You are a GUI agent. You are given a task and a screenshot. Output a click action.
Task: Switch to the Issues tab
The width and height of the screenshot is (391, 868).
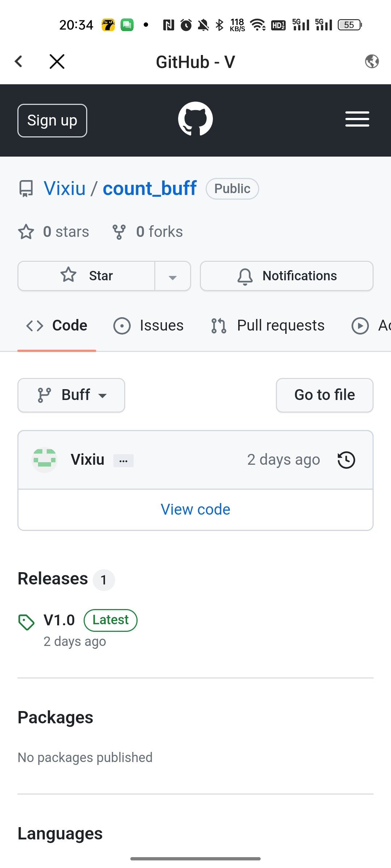(148, 325)
